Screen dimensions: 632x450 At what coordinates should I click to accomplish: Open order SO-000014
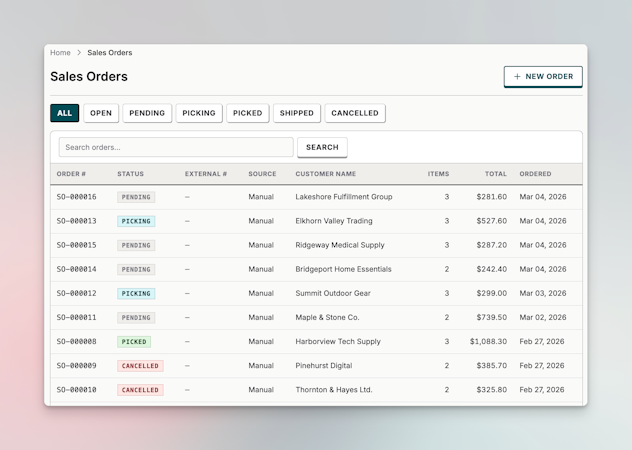click(76, 269)
